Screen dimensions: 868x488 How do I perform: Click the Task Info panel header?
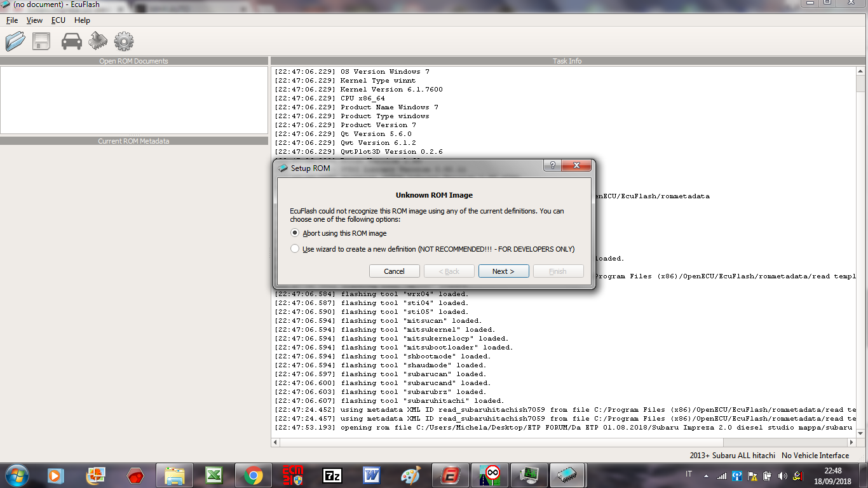coord(567,61)
